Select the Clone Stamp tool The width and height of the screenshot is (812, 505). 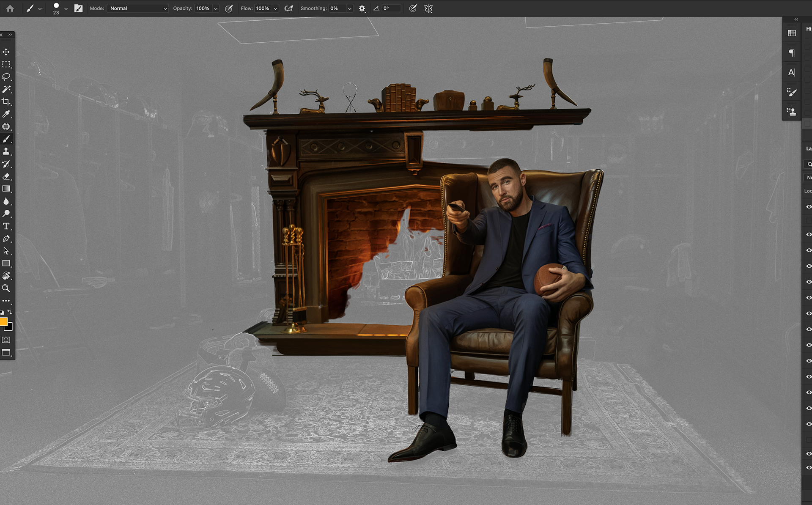6,151
